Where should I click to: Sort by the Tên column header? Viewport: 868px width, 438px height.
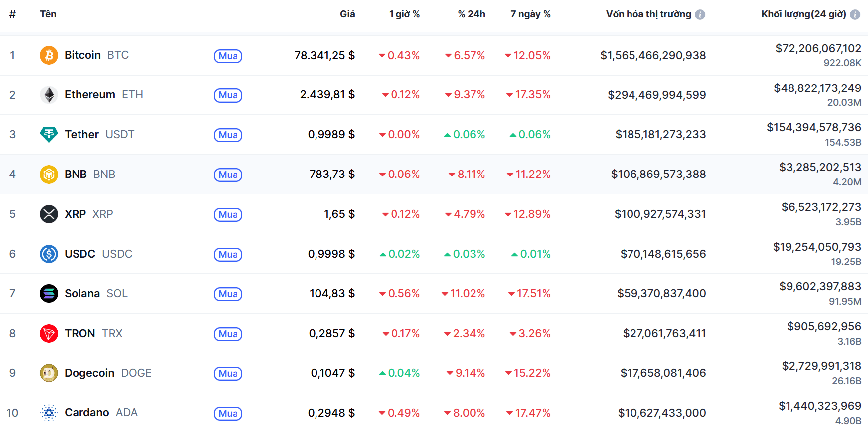pos(48,14)
